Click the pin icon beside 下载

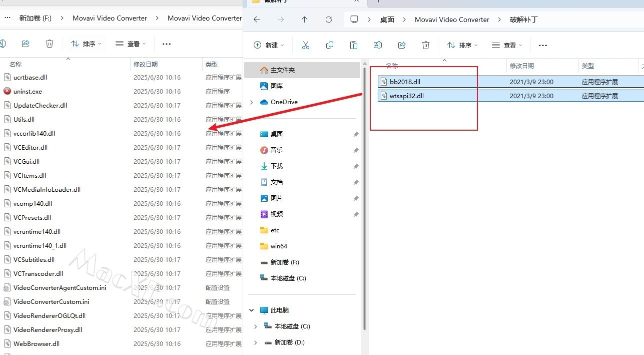click(356, 166)
